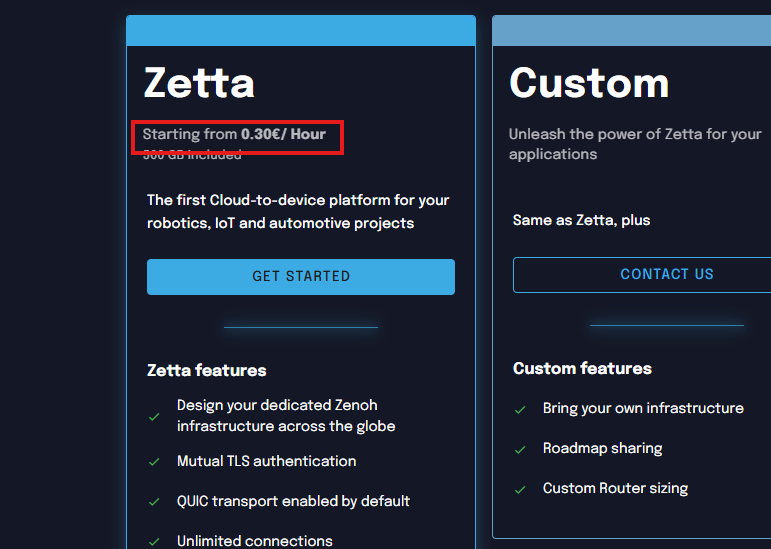Click the Custom plan title
771x549 pixels.
coord(589,82)
